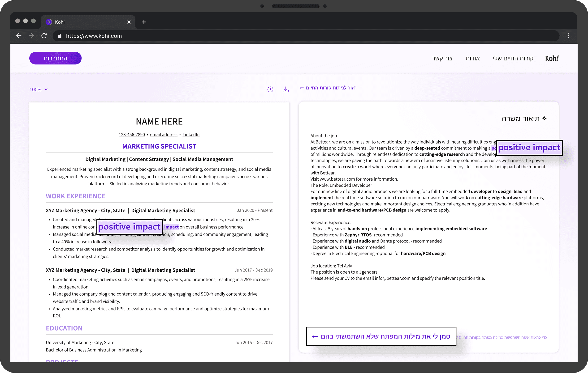Expand the 100% zoom dropdown
Screen dimensions: 588x373
tap(39, 89)
